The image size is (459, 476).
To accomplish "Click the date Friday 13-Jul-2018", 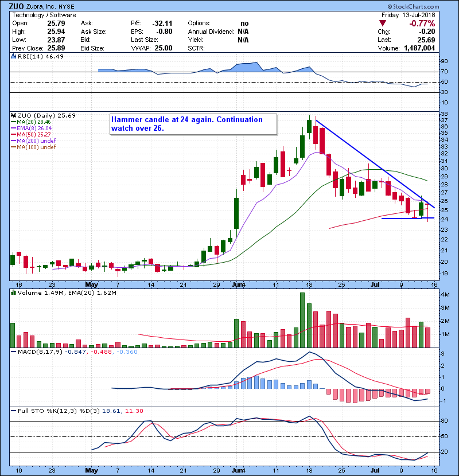I will (x=409, y=15).
